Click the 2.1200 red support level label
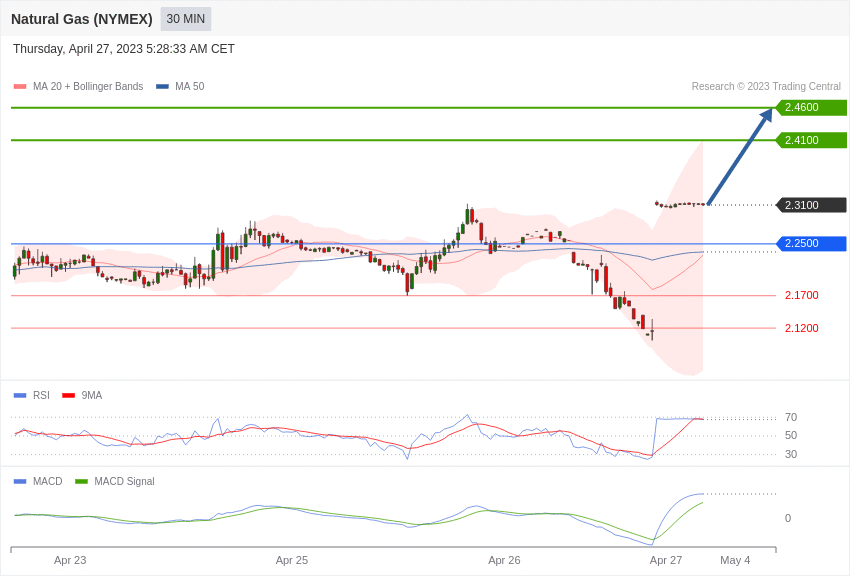 pyautogui.click(x=801, y=328)
